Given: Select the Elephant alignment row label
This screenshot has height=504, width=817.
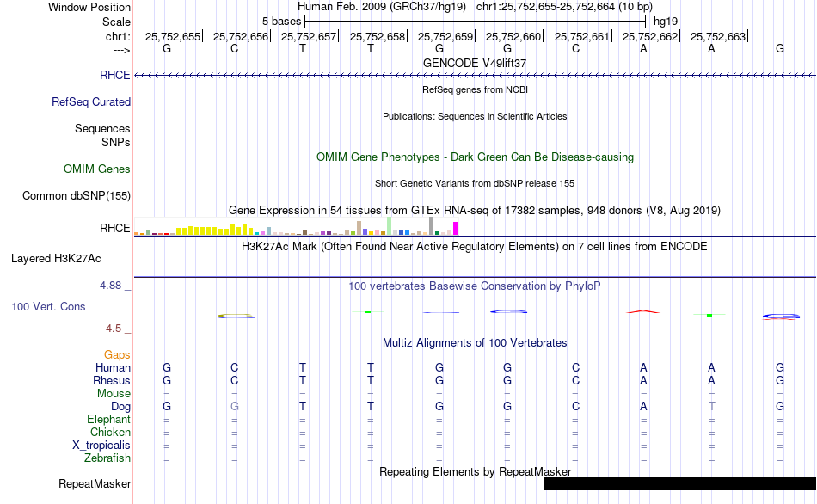Looking at the screenshot, I should click(108, 420).
